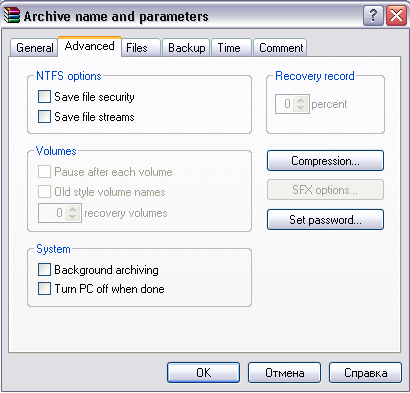Click the Отмена cancel button
Screen dimensions: 410x393
(284, 373)
